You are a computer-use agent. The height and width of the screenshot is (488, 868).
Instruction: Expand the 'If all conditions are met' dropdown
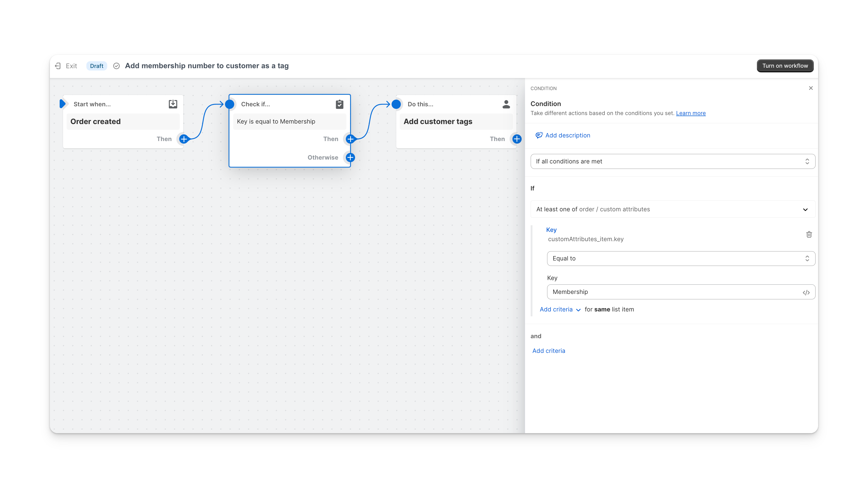pyautogui.click(x=672, y=161)
